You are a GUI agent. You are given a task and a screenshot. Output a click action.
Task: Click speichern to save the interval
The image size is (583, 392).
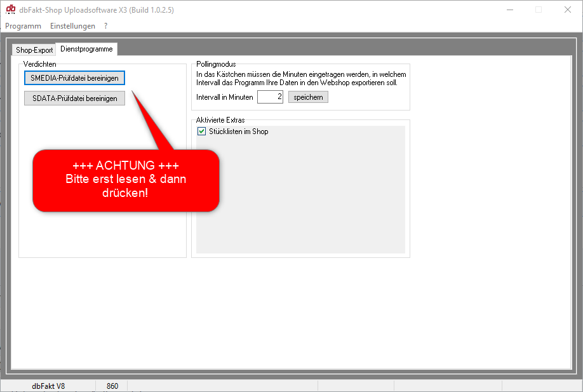click(x=308, y=97)
